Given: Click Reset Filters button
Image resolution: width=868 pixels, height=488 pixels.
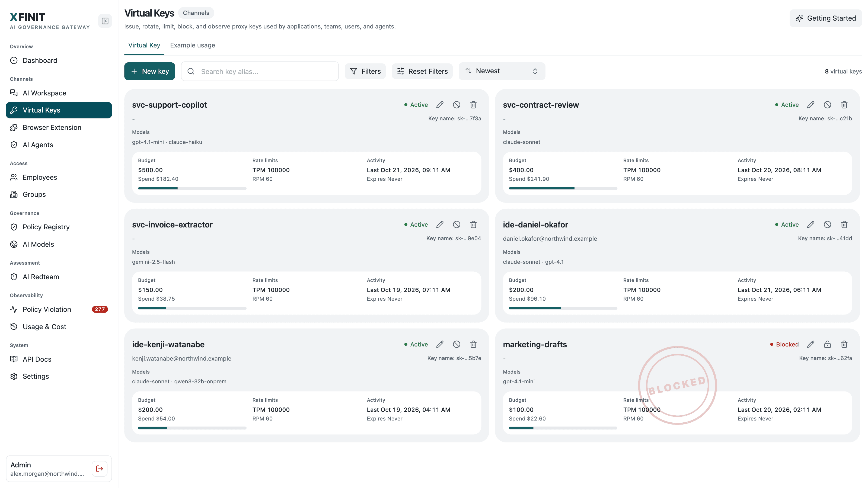Looking at the screenshot, I should coord(422,71).
